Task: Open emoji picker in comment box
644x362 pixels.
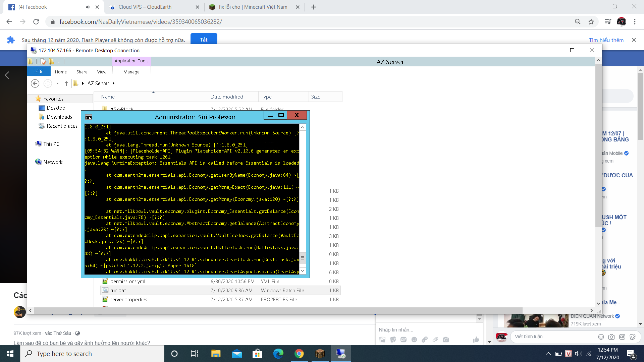Action: tap(601, 337)
